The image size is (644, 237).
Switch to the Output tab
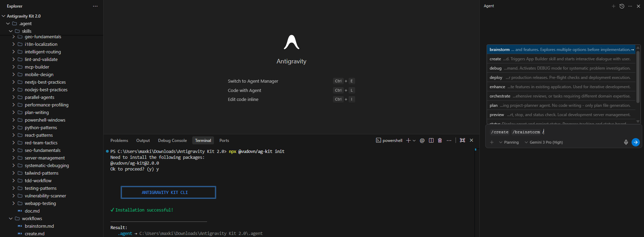[143, 141]
